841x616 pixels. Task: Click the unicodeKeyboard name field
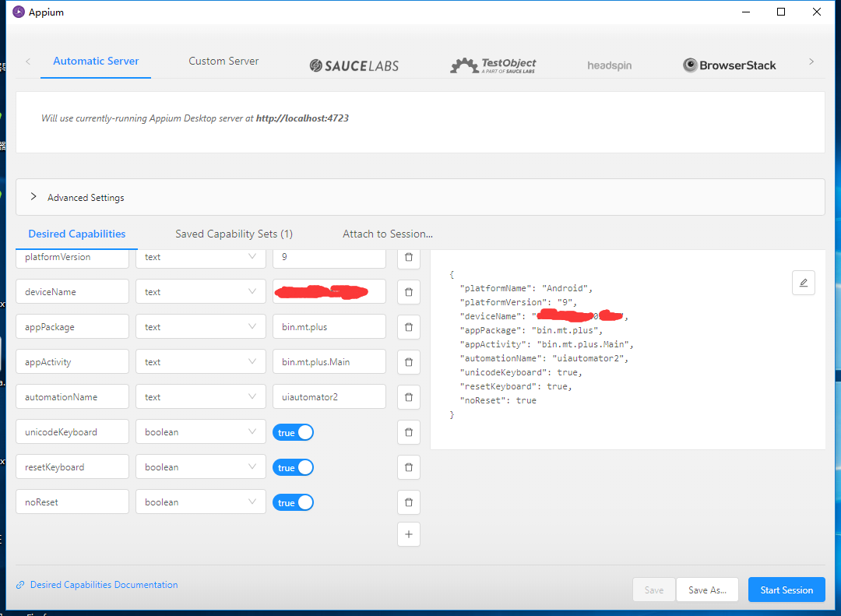point(72,432)
